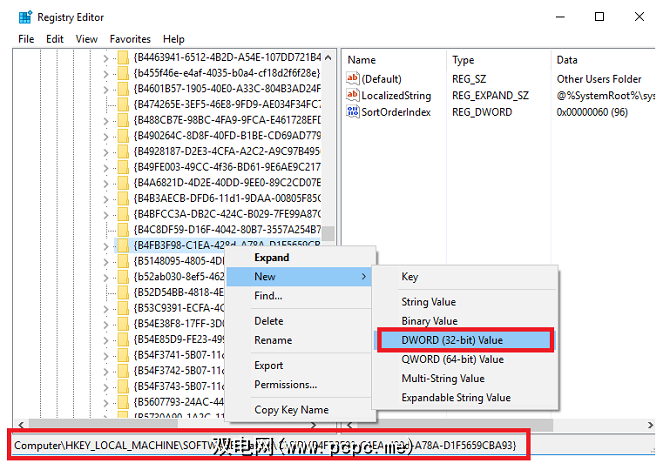Click the folder icon for {B4C8DF59-D16F-4042 key
670x470 pixels.
coord(123,230)
